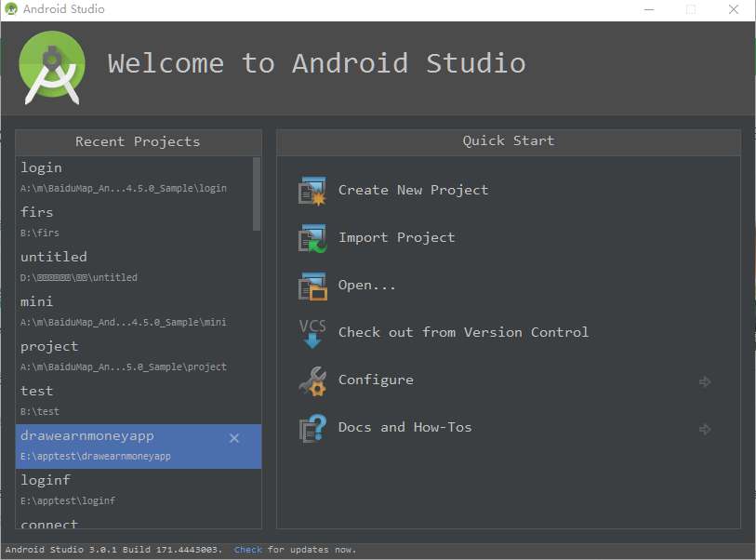This screenshot has height=560, width=756.
Task: Open the recent project connect
Action: [x=139, y=522]
